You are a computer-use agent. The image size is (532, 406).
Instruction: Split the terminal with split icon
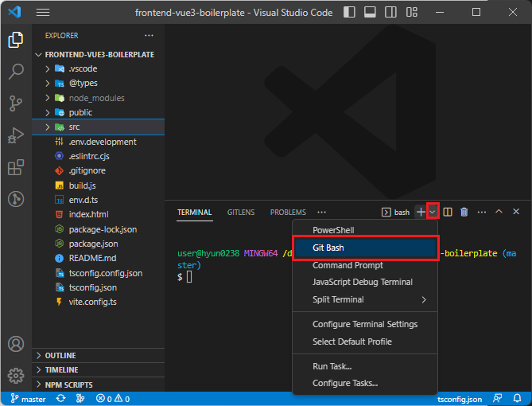point(448,212)
